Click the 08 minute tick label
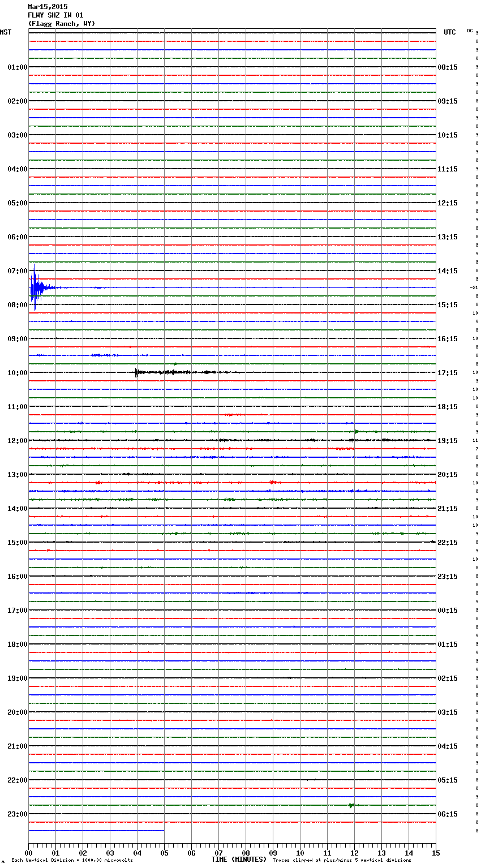This screenshot has height=868, width=481. click(x=246, y=853)
